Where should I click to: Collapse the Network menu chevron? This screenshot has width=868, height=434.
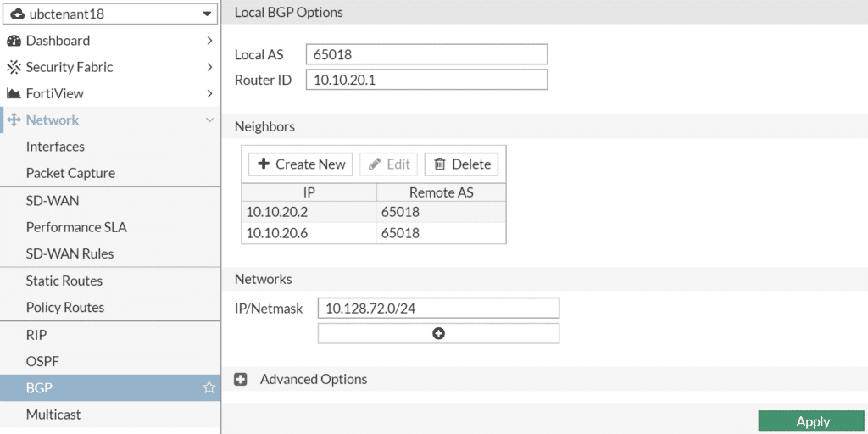[x=209, y=120]
